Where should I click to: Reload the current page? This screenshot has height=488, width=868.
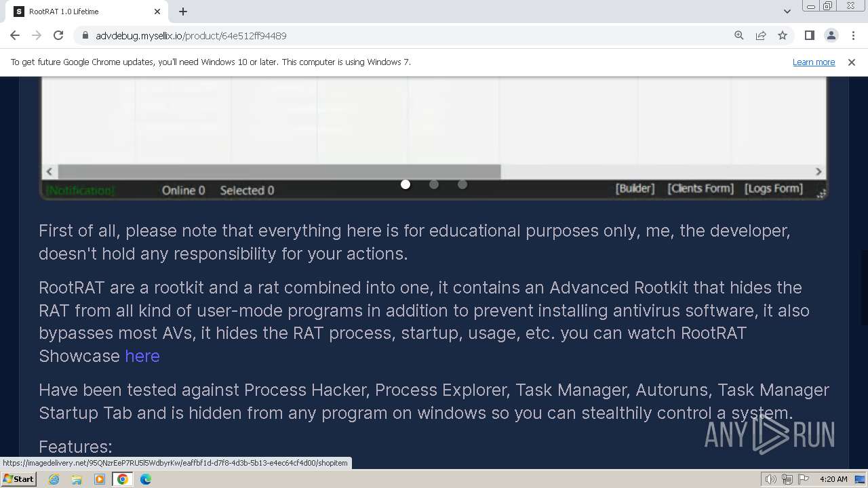point(58,35)
